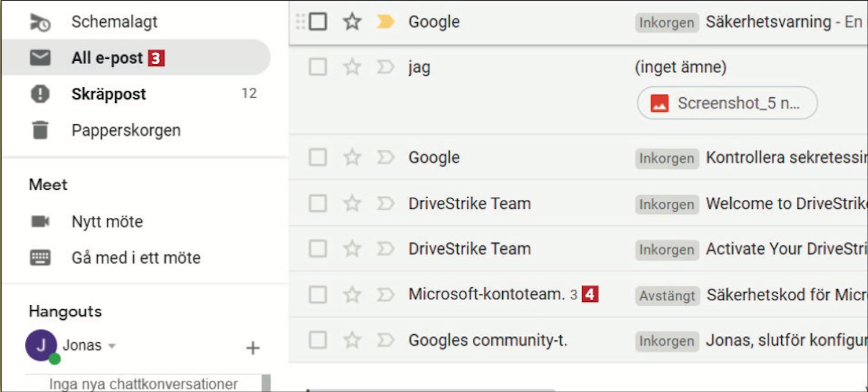Click Inkorgen label on Activate Your DriveStrike
This screenshot has height=392, width=868.
tap(667, 249)
